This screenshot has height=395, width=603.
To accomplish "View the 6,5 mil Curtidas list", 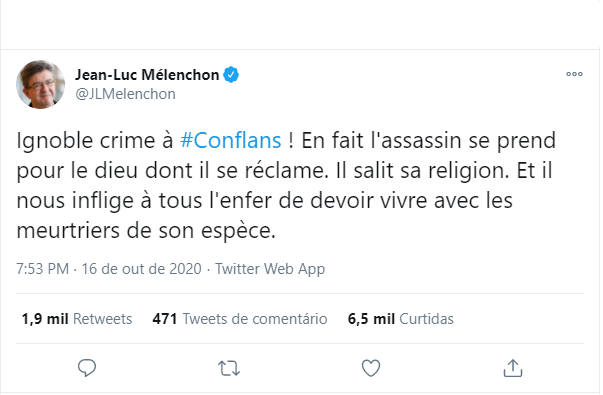I will click(x=400, y=319).
